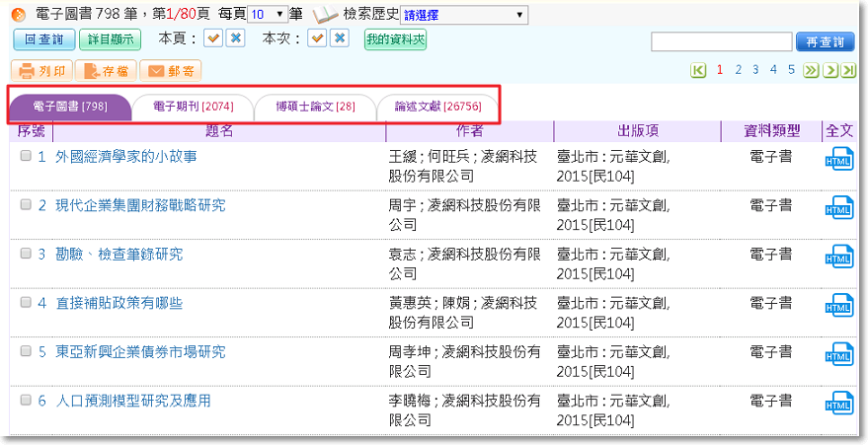
Task: Select the checkbox for record 6
Action: point(27,401)
